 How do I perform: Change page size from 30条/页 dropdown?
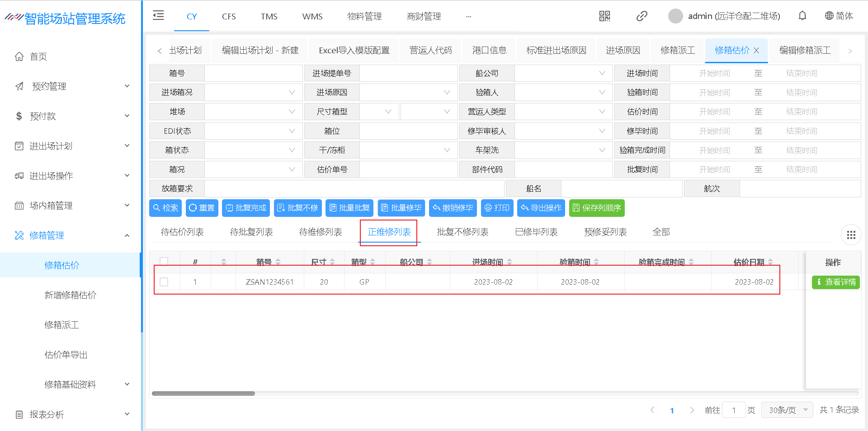(x=787, y=410)
